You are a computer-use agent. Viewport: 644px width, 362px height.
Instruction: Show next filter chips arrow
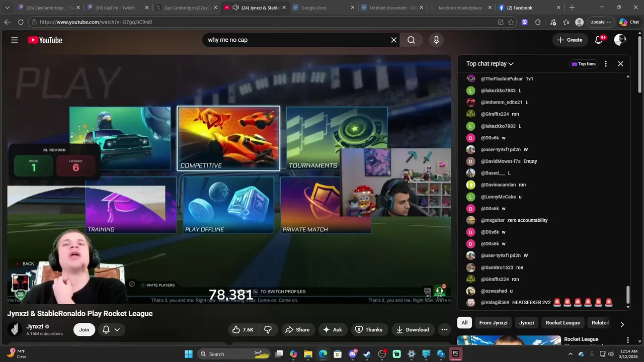(x=622, y=324)
